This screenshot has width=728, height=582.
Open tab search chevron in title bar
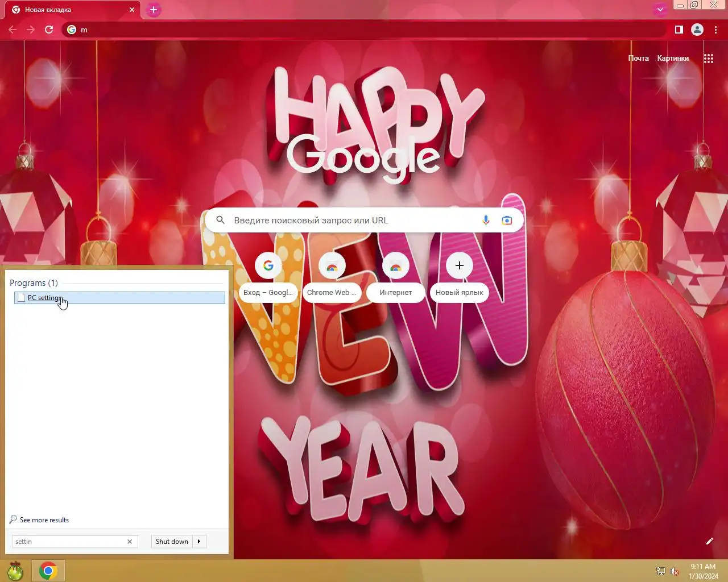pyautogui.click(x=660, y=9)
